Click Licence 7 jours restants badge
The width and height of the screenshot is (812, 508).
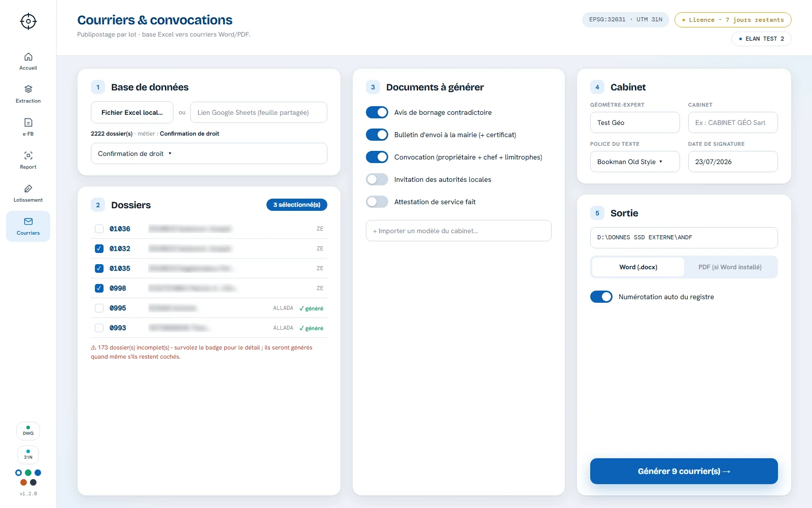click(733, 20)
